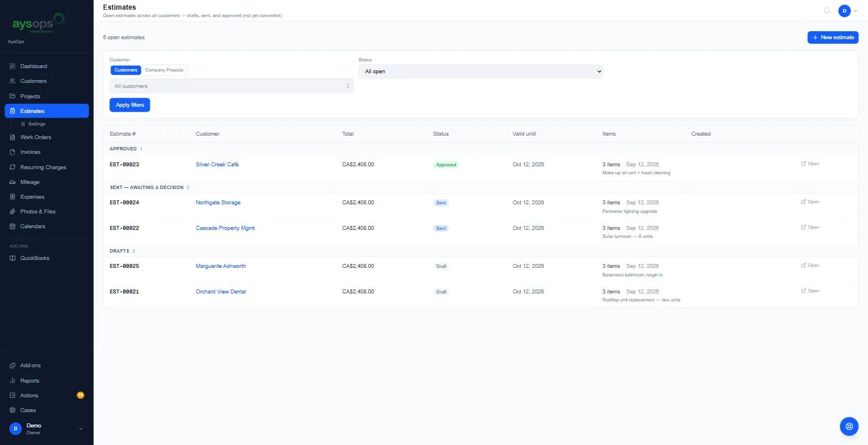Click the Add-ons sidebar icon
This screenshot has width=868, height=445.
point(13,366)
